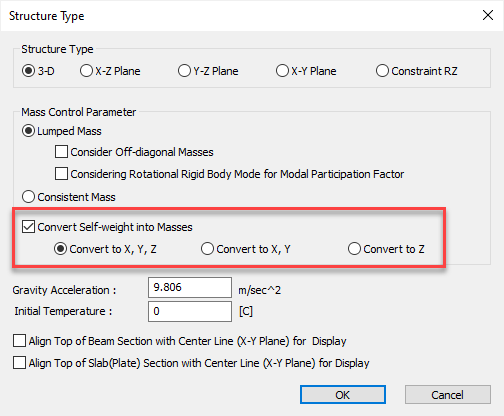
Task: Click the Initial Temperature input field
Action: (190, 311)
